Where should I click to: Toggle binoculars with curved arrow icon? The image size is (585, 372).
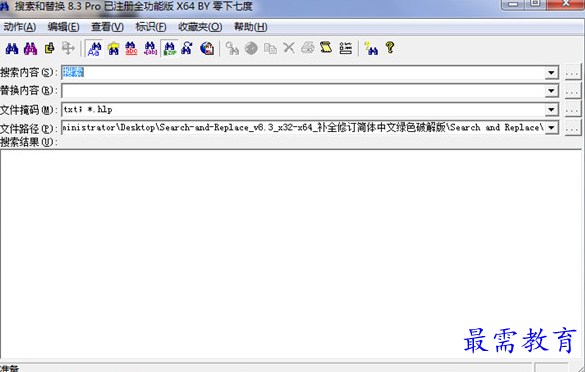coord(187,49)
